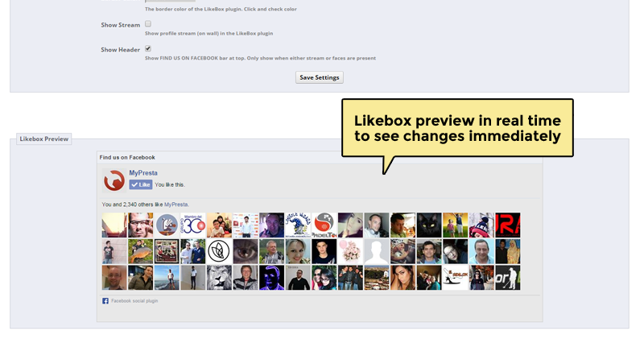Click the Facebook Like button

pyautogui.click(x=140, y=184)
